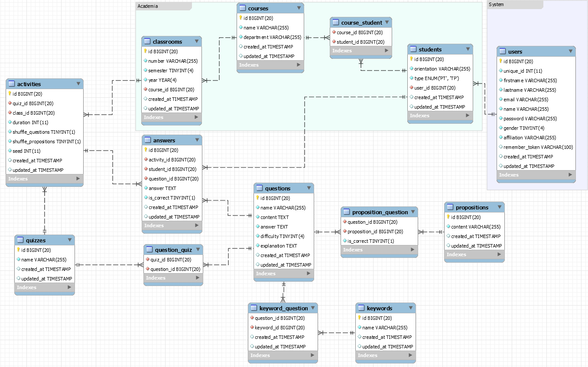Expand Indexes section of questions table
The height and width of the screenshot is (367, 588).
click(x=309, y=274)
